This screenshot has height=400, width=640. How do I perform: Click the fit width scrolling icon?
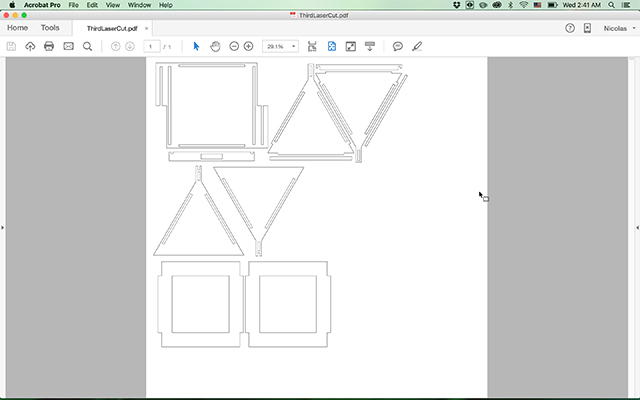click(x=312, y=47)
